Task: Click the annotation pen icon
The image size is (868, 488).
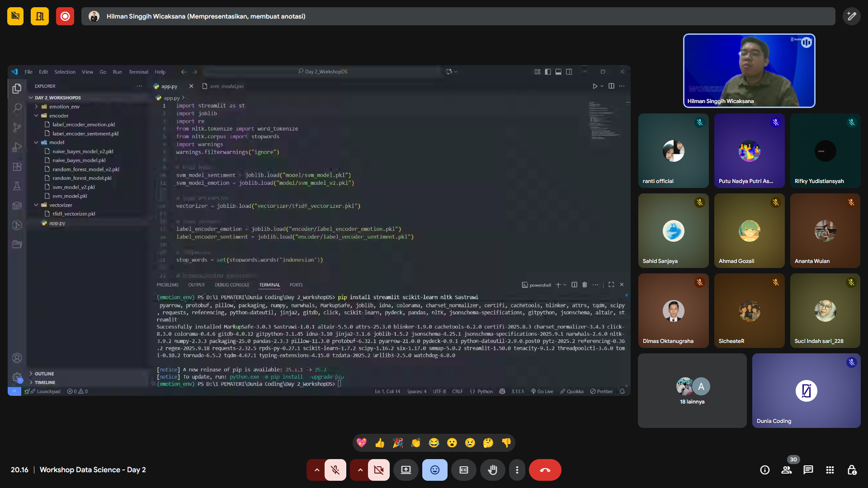Action: click(851, 16)
